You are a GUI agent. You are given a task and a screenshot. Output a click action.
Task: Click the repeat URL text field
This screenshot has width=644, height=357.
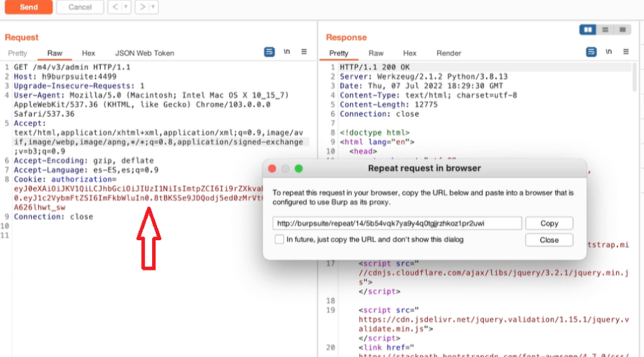(397, 224)
